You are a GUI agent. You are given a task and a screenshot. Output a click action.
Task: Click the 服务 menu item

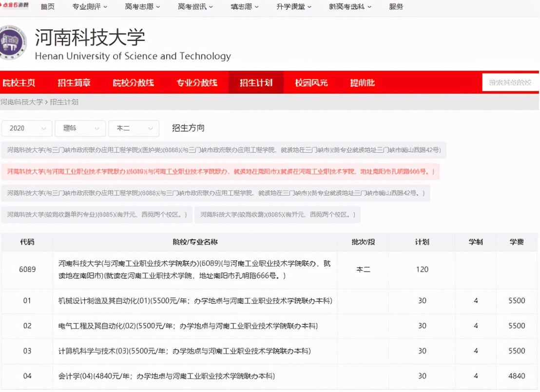(396, 7)
